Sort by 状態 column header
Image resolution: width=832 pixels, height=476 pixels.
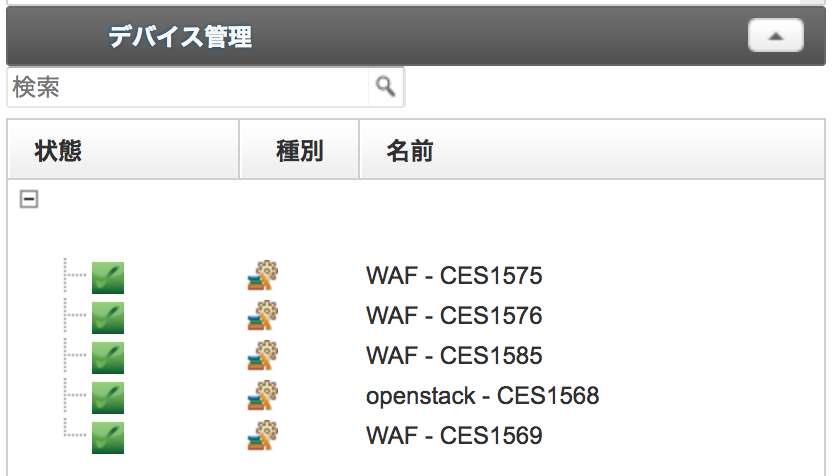(123, 150)
